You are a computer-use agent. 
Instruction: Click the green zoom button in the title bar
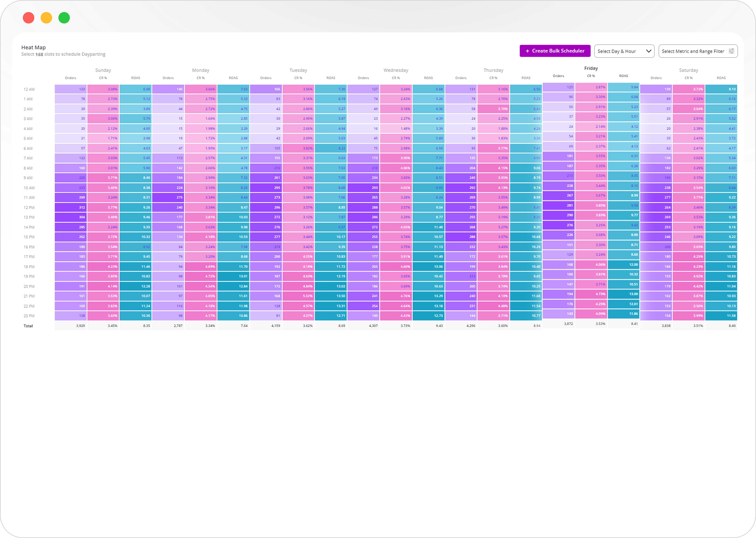pyautogui.click(x=64, y=18)
